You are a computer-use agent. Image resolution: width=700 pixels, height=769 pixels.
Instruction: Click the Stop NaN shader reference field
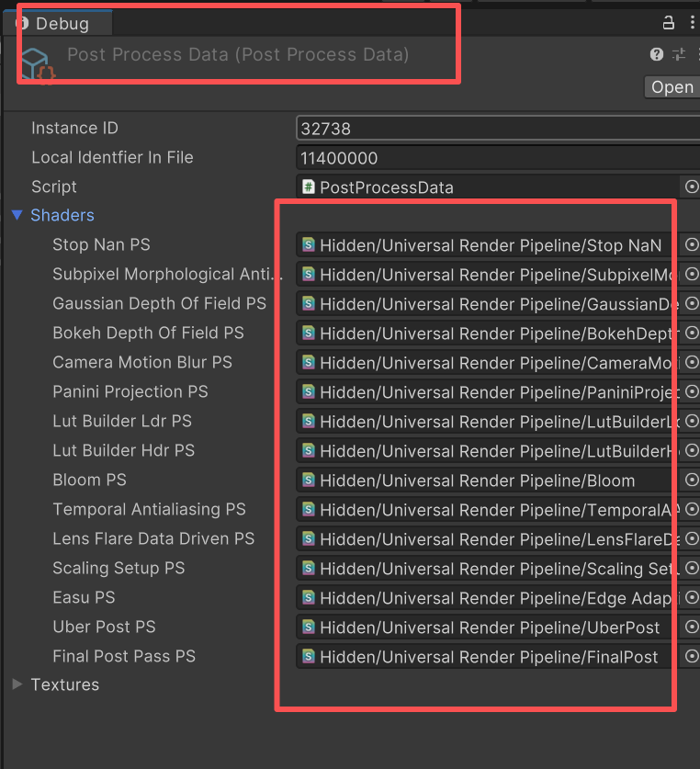[488, 244]
